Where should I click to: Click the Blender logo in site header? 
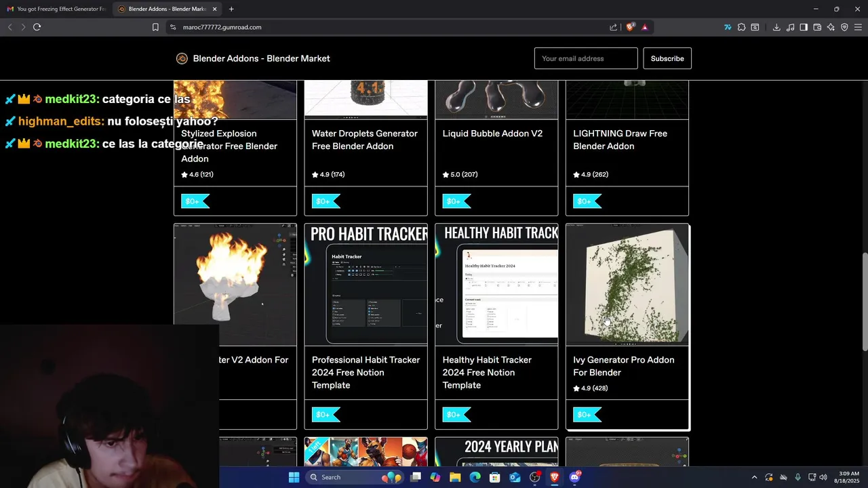182,58
